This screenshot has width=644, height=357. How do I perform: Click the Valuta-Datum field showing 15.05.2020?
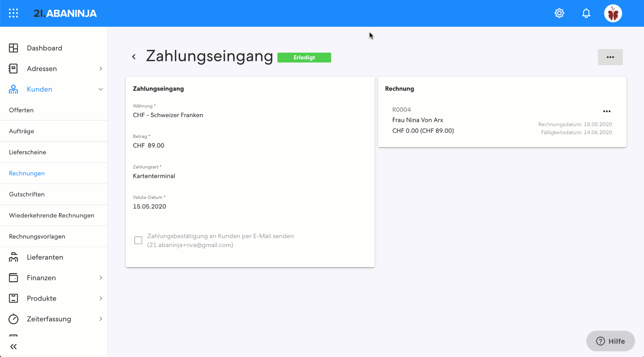tap(150, 206)
